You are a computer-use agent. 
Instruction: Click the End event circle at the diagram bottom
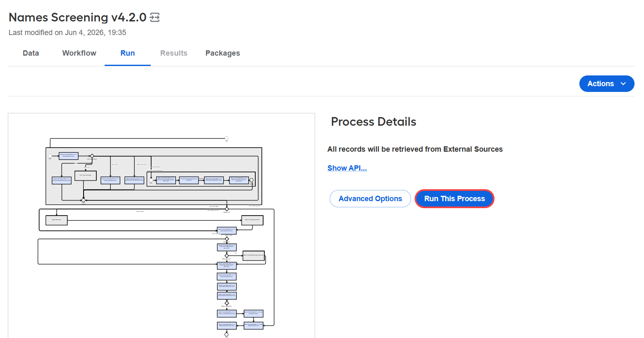click(226, 334)
